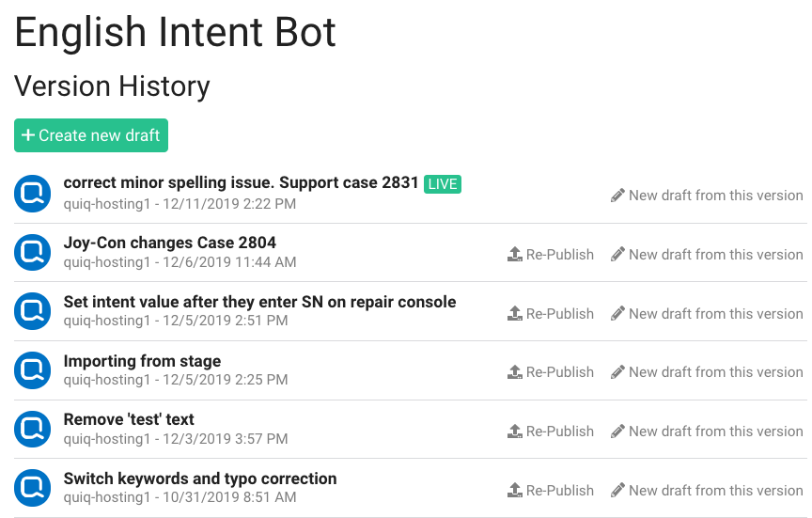New draft from Switch keywords version

pos(707,490)
